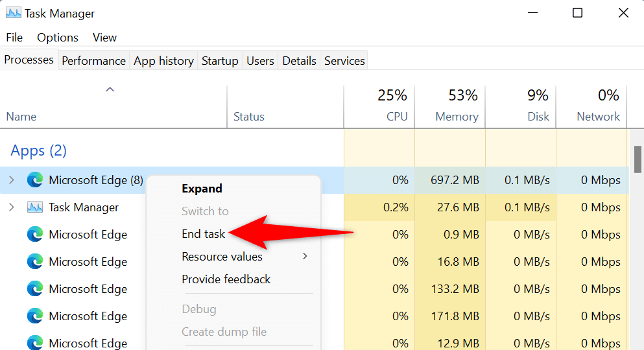Click the Task Manager title bar icon
The image size is (644, 350).
tap(13, 13)
